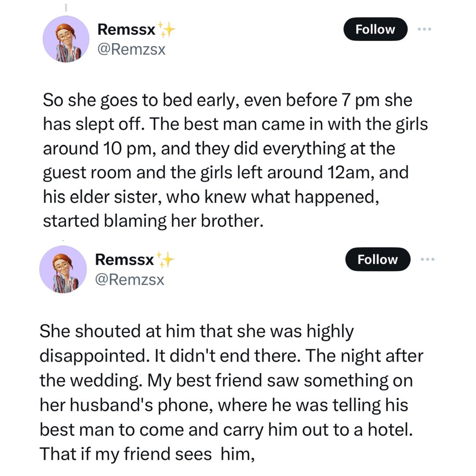Click the ellipsis dots beside the top Follow button

click(424, 29)
